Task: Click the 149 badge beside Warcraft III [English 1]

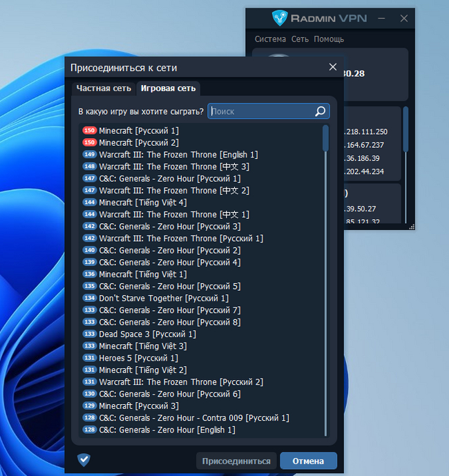Action: [89, 155]
